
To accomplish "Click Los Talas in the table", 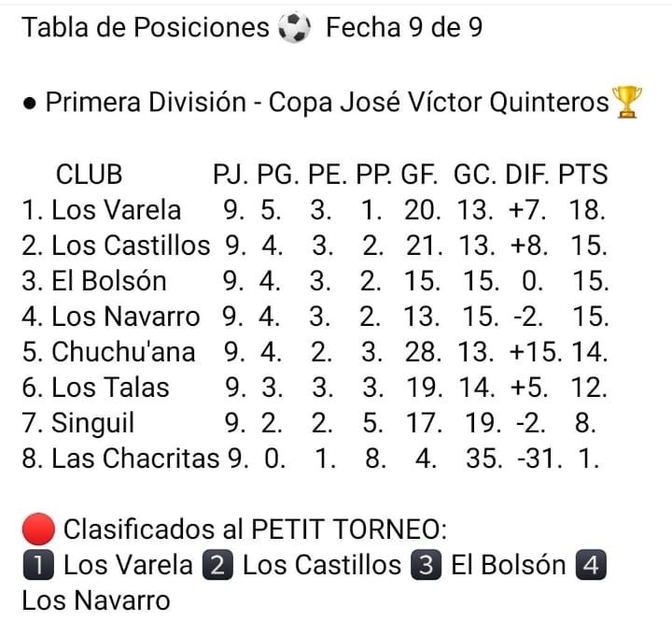I will [110, 388].
